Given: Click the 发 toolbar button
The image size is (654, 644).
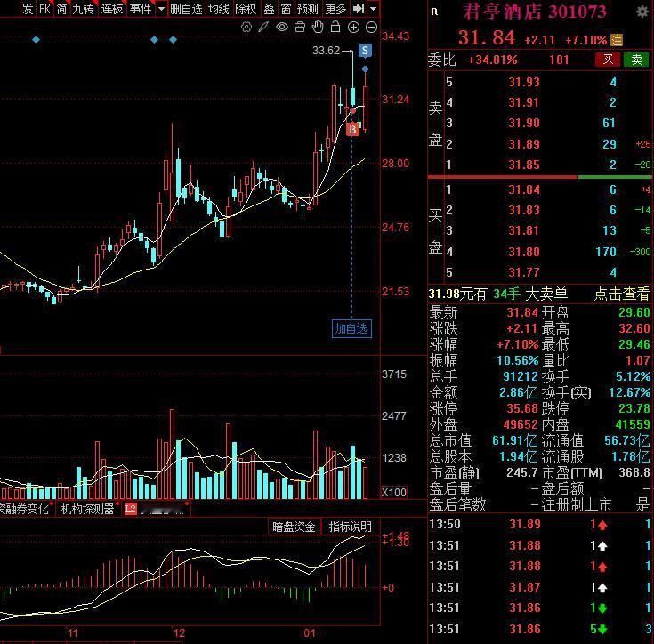Looking at the screenshot, I should coord(28,8).
